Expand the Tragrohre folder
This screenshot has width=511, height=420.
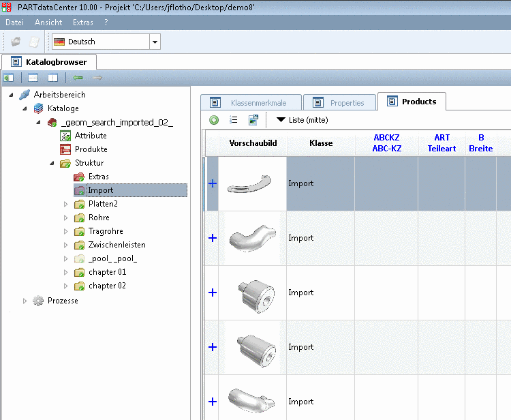click(65, 232)
